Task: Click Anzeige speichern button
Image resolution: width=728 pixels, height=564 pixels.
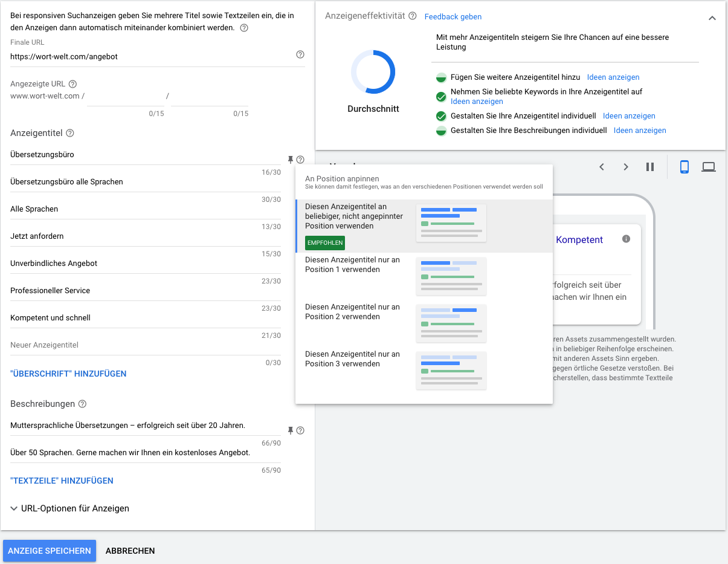Action: pos(50,551)
